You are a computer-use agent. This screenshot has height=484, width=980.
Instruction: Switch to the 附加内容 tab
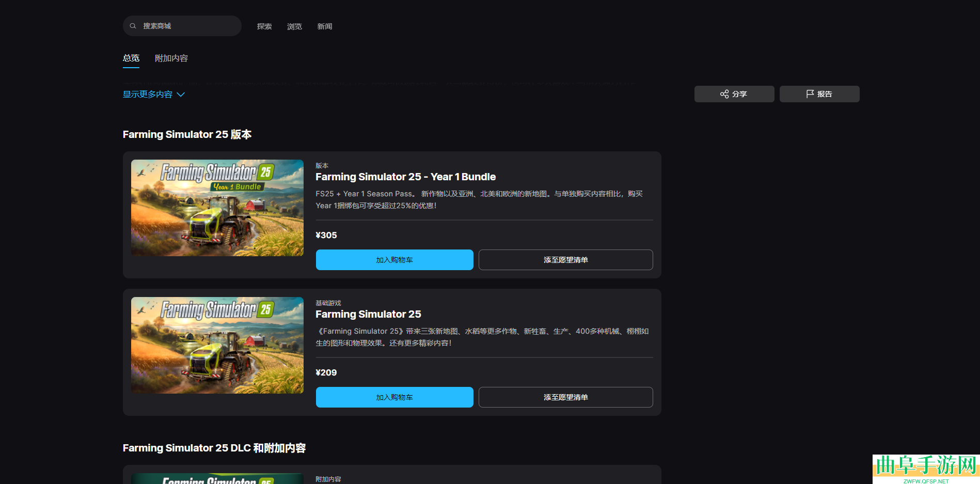pos(171,58)
